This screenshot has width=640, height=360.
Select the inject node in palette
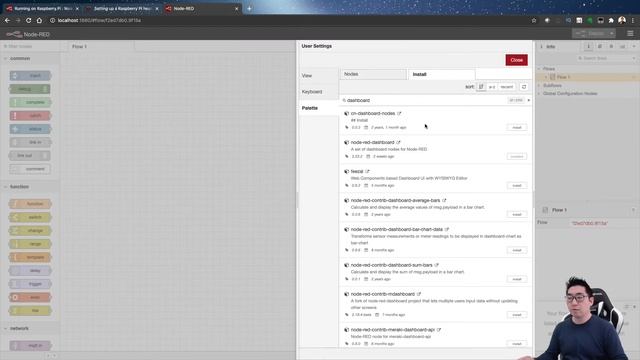pos(30,76)
